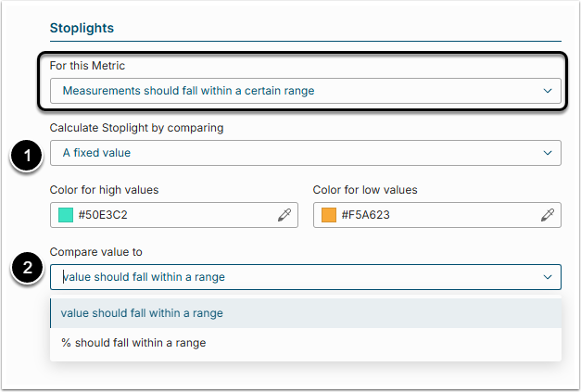Click the 'Color for low values' label
The height and width of the screenshot is (392, 581).
pos(365,190)
